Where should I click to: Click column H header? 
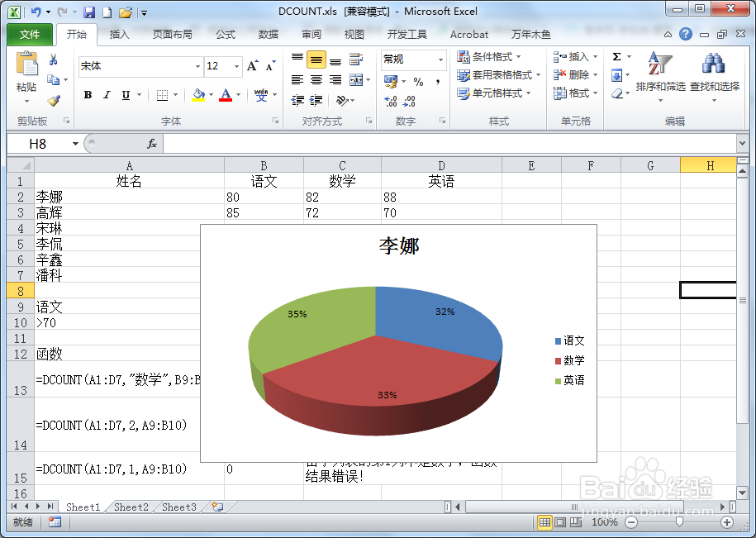pyautogui.click(x=708, y=166)
